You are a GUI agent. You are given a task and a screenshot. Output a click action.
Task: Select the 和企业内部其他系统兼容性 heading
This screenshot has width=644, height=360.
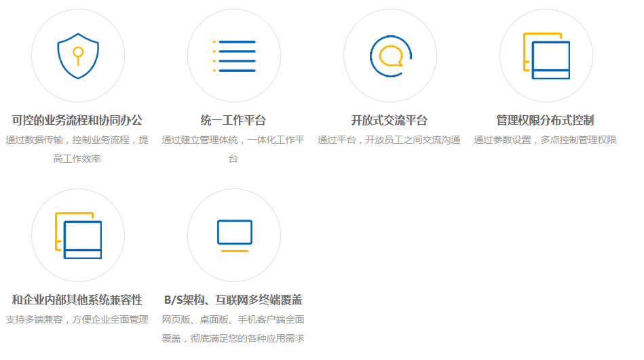[77, 300]
